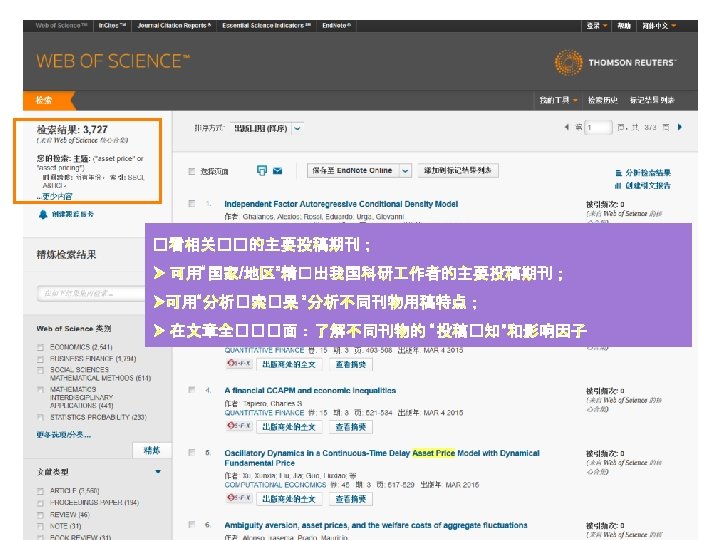Collapse the document type section arrow
The width and height of the screenshot is (720, 540).
point(158,472)
